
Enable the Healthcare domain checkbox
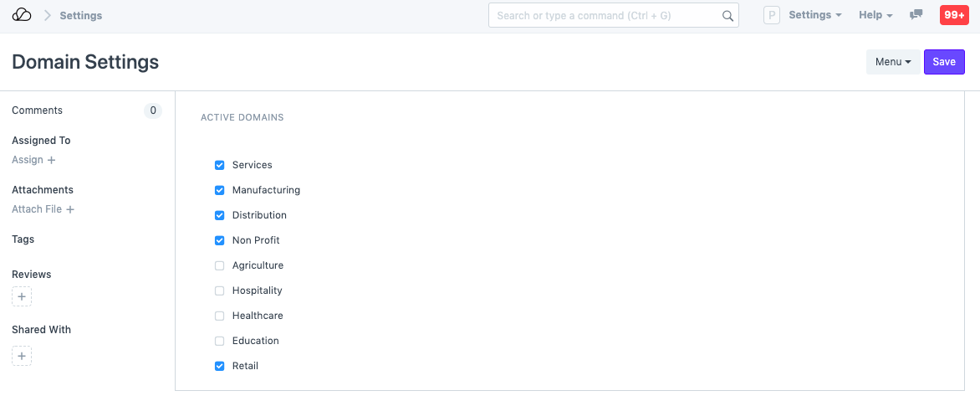tap(220, 316)
